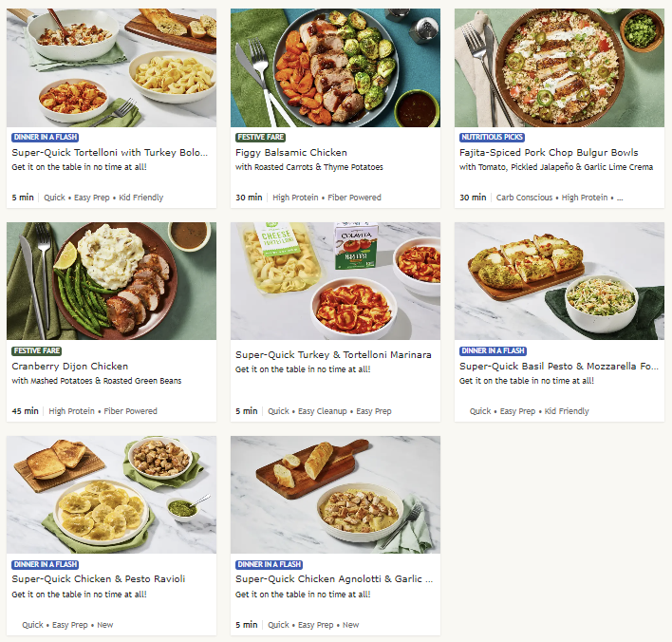Open Fajita-Spiced Pork Chop Bulgur Bowls title

point(549,153)
